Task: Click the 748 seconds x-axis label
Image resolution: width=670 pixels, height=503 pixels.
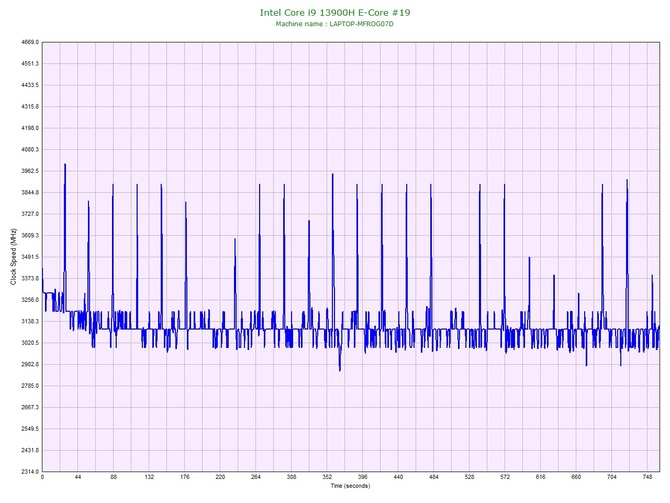Action: [x=647, y=478]
